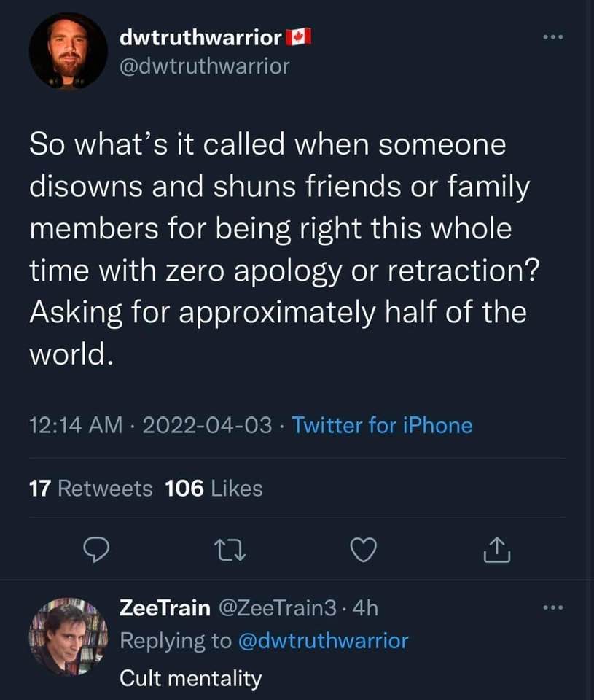Open dwtruthwarrior's profile picture
The image size is (594, 700).
(x=68, y=52)
